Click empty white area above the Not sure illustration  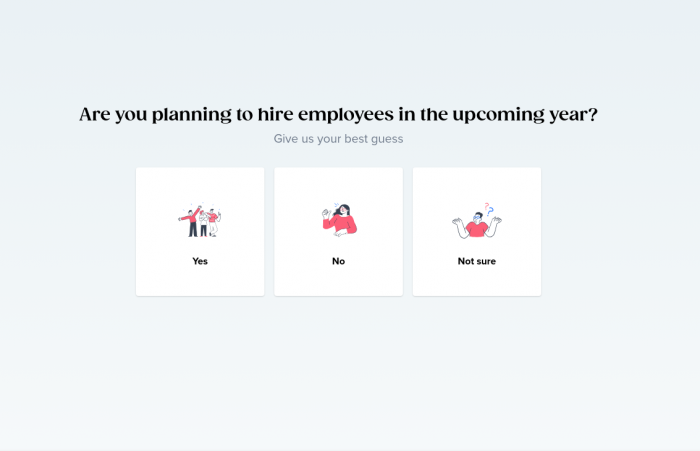pyautogui.click(x=477, y=184)
